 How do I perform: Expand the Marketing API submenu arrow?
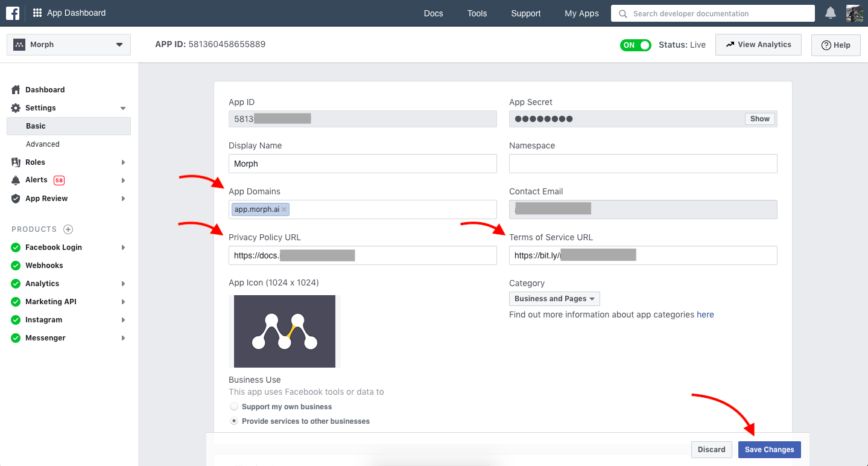[x=123, y=302]
